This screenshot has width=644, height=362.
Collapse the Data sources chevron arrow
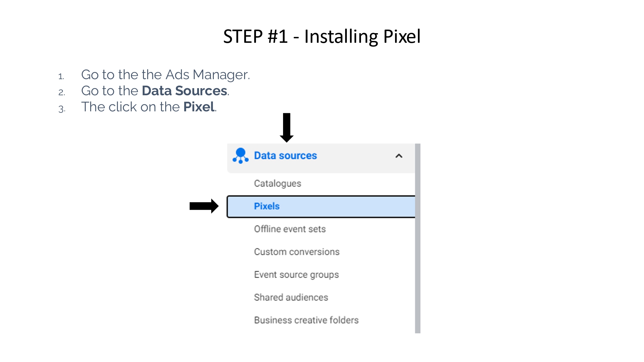tap(399, 156)
